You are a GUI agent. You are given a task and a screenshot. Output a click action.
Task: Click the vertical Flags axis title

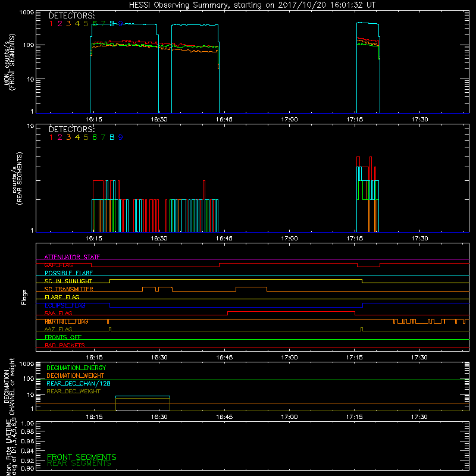(x=24, y=297)
